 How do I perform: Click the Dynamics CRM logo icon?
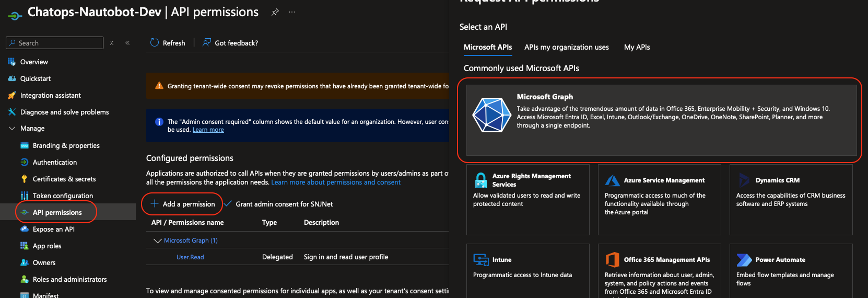coord(744,180)
